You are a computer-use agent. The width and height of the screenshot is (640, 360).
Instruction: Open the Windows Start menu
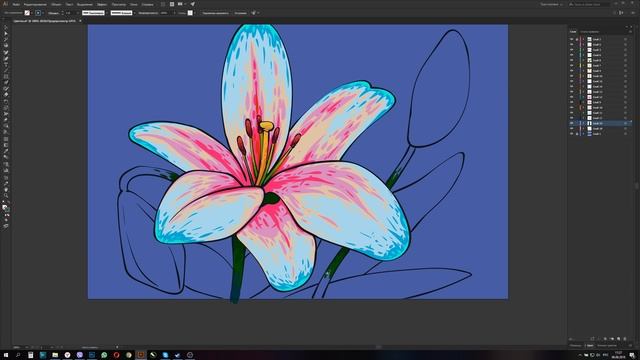[6, 355]
